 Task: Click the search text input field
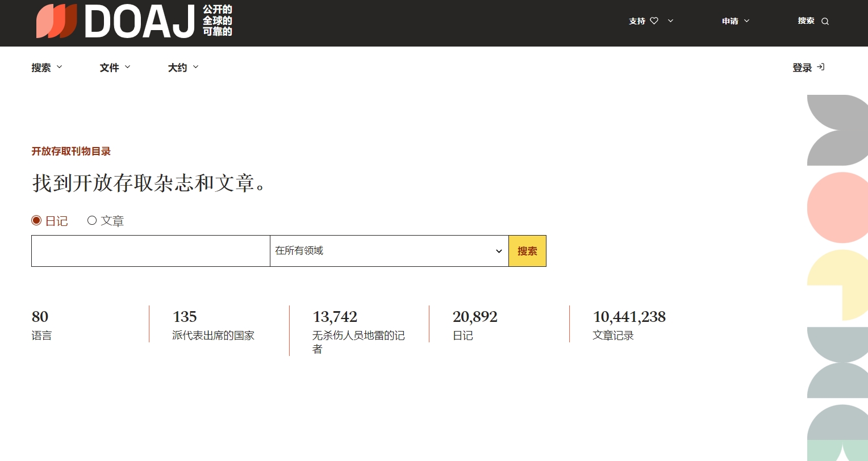(151, 251)
